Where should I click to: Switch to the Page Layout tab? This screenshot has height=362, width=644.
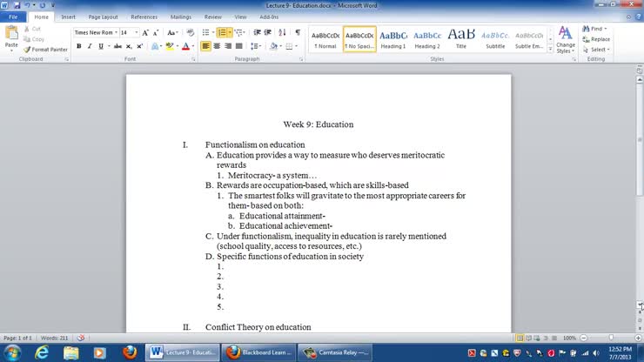pos(103,17)
